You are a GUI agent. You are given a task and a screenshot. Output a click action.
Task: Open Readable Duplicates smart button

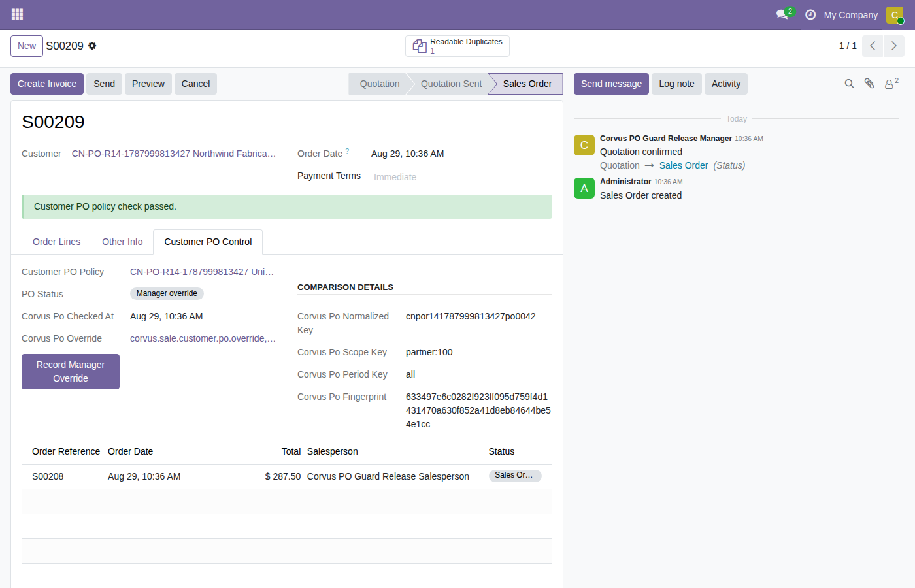point(457,46)
